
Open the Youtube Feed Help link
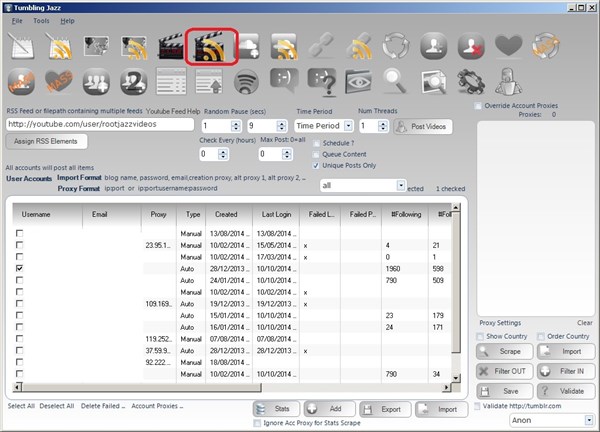coord(173,111)
